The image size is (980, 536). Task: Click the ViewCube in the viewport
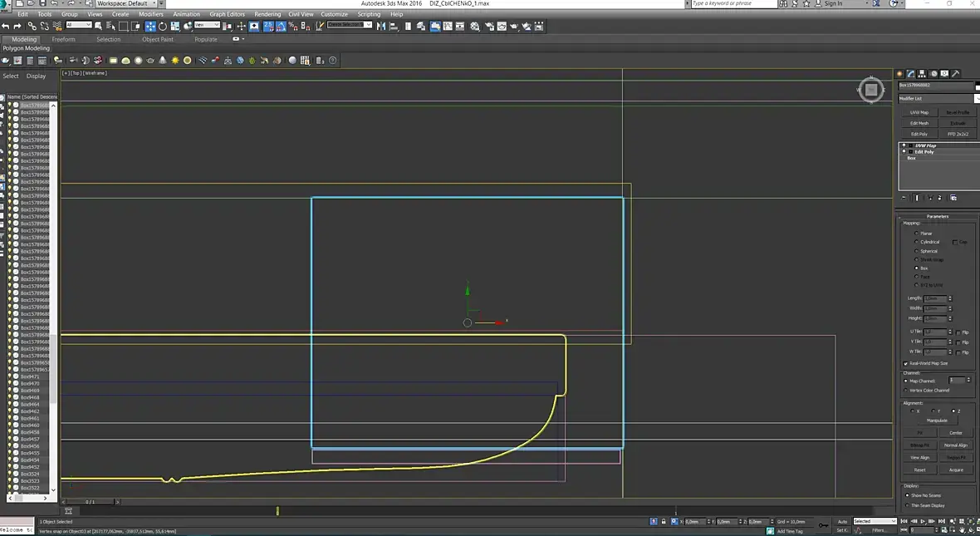point(870,90)
